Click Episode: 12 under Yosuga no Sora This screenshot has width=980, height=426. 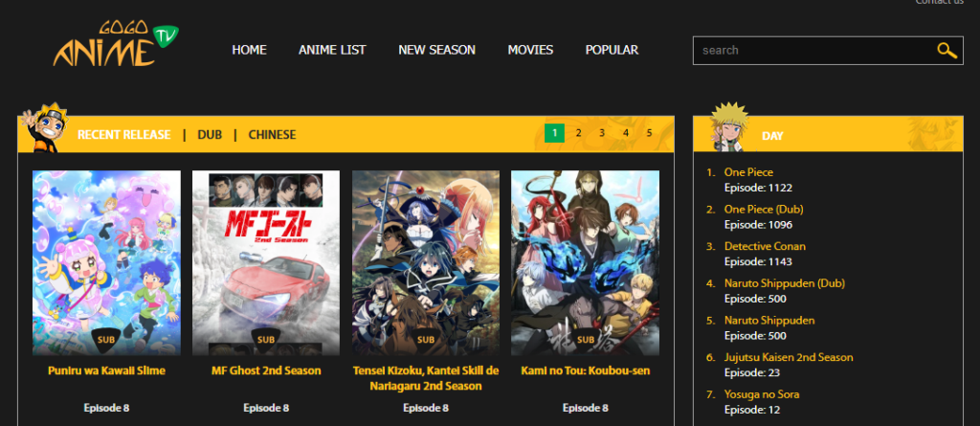coord(752,410)
